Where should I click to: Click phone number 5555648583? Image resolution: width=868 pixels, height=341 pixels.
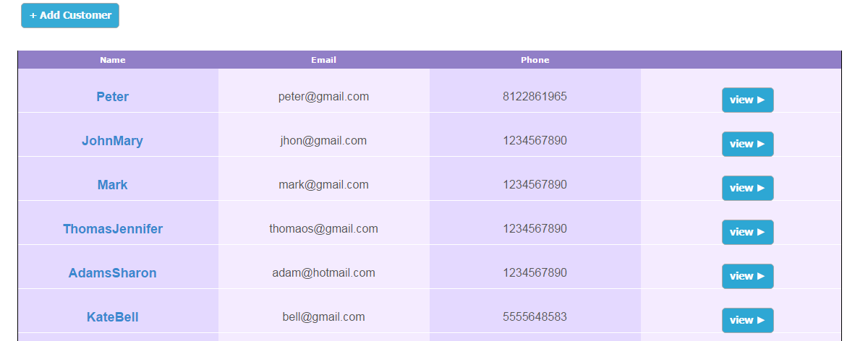535,316
